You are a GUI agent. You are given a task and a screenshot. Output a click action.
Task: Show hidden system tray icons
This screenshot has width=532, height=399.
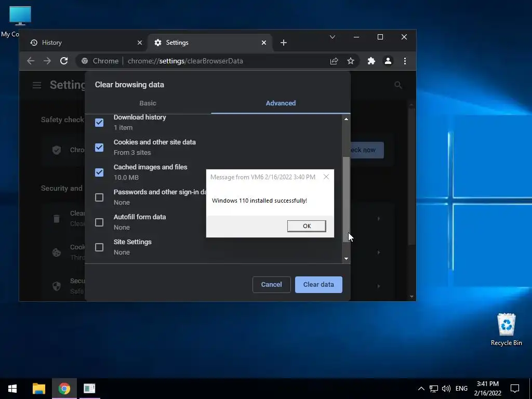[x=421, y=389]
